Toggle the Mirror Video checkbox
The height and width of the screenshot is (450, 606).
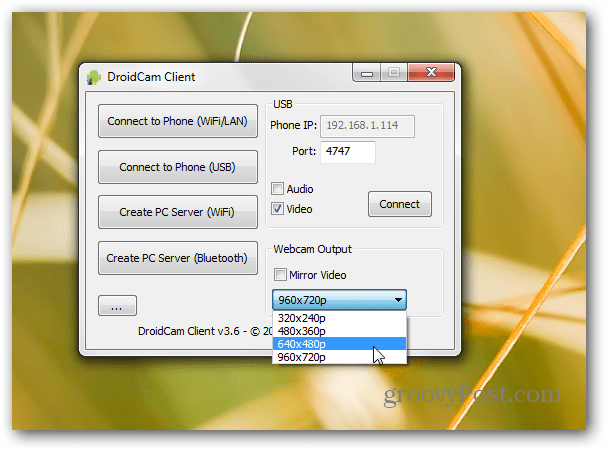click(280, 274)
